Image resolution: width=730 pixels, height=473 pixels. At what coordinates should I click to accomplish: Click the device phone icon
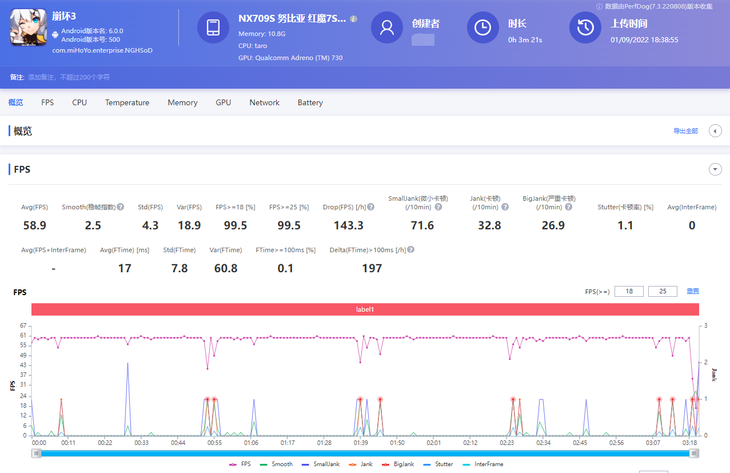tap(213, 27)
